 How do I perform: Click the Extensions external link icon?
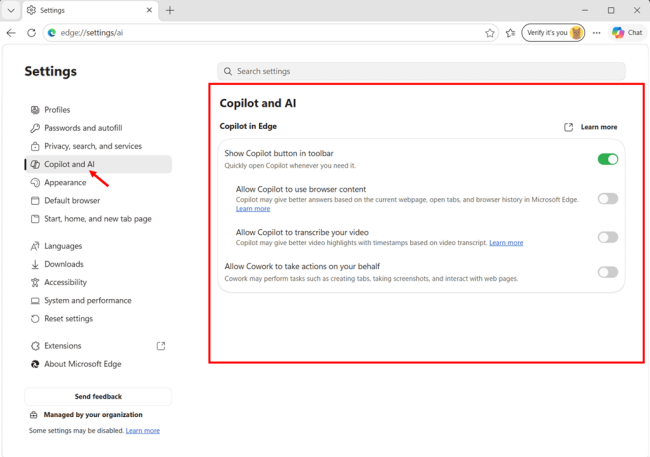(161, 346)
